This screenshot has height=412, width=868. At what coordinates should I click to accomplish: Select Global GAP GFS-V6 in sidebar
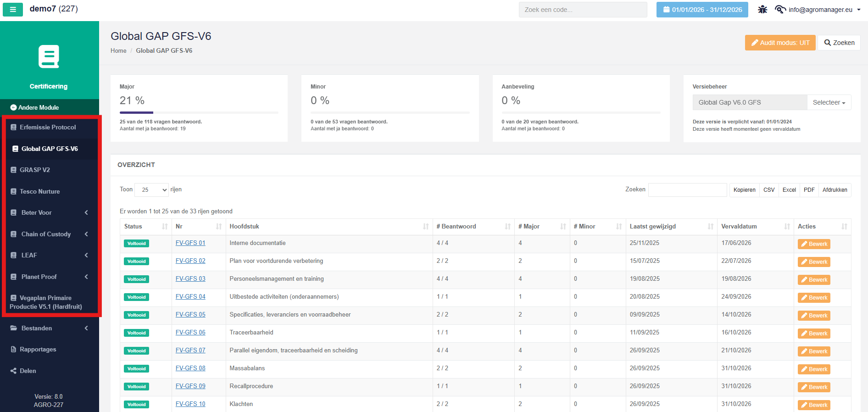coord(50,149)
